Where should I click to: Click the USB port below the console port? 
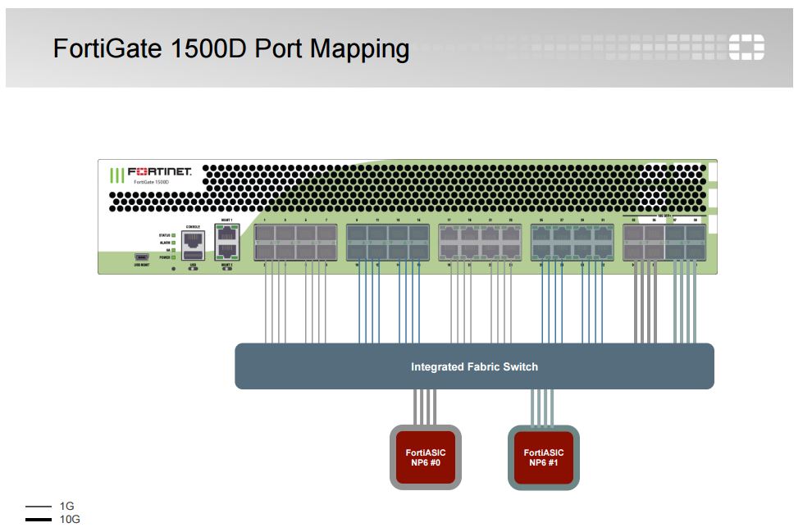193,255
